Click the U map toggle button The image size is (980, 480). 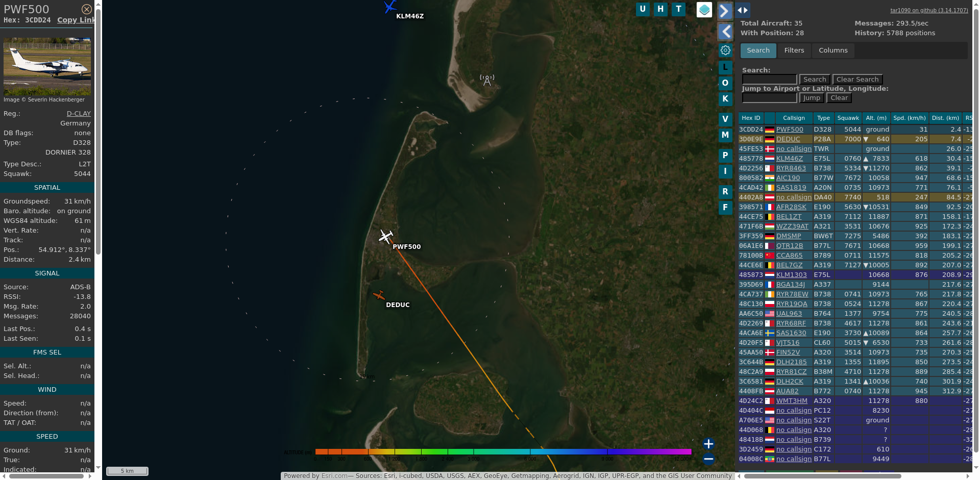(643, 9)
